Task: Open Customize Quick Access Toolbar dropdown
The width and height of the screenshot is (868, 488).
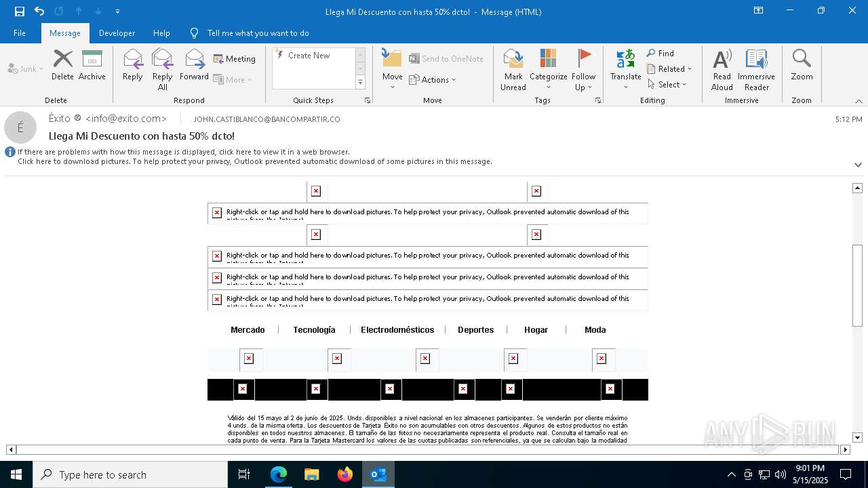Action: coord(118,12)
